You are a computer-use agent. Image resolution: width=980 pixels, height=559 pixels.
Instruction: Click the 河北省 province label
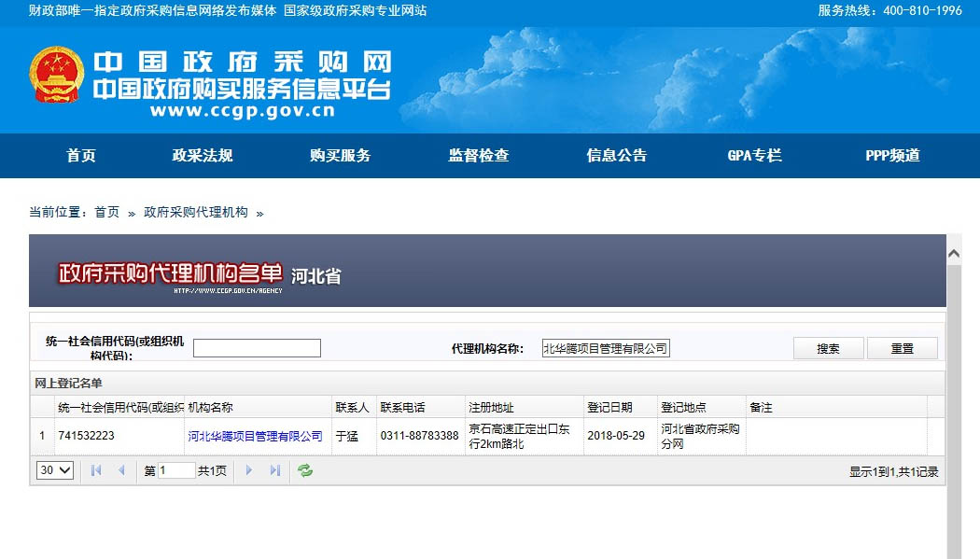(x=316, y=276)
